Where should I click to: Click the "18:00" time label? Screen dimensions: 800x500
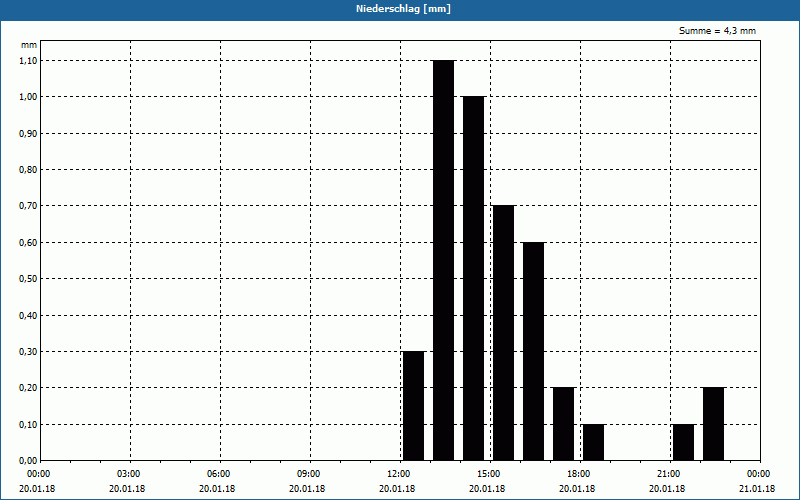[x=580, y=474]
